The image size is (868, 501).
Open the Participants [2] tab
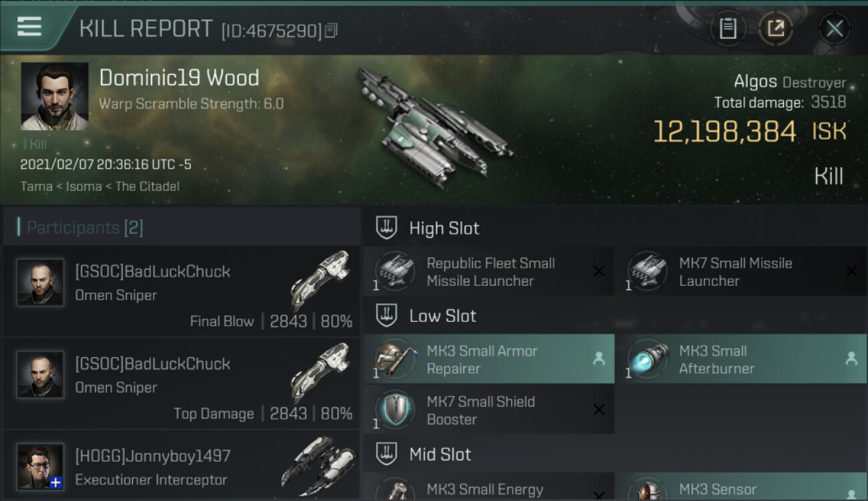pyautogui.click(x=85, y=228)
